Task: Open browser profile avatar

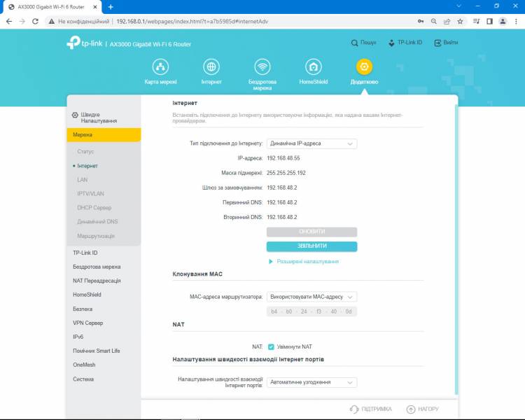Action: pyautogui.click(x=503, y=22)
